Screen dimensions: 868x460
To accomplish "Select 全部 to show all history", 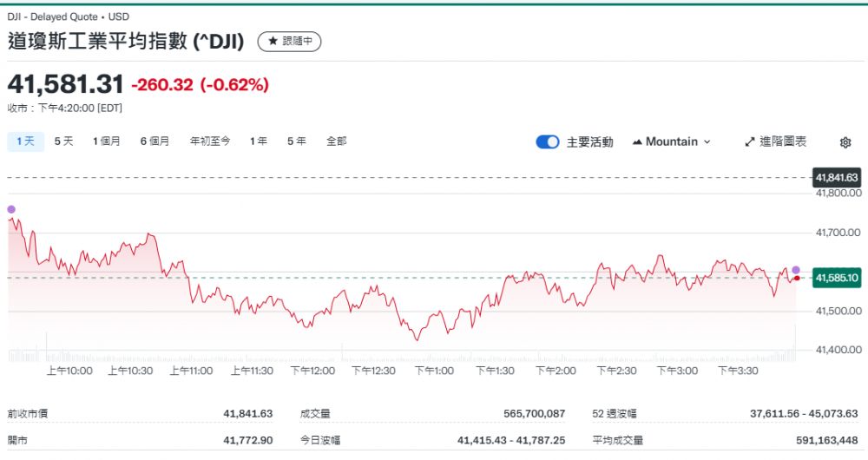I will [336, 141].
